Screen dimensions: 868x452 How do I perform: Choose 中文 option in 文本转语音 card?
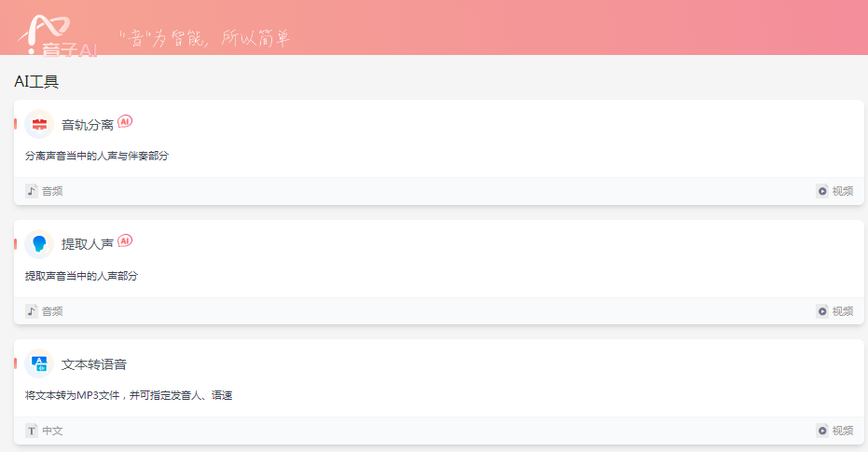52,431
